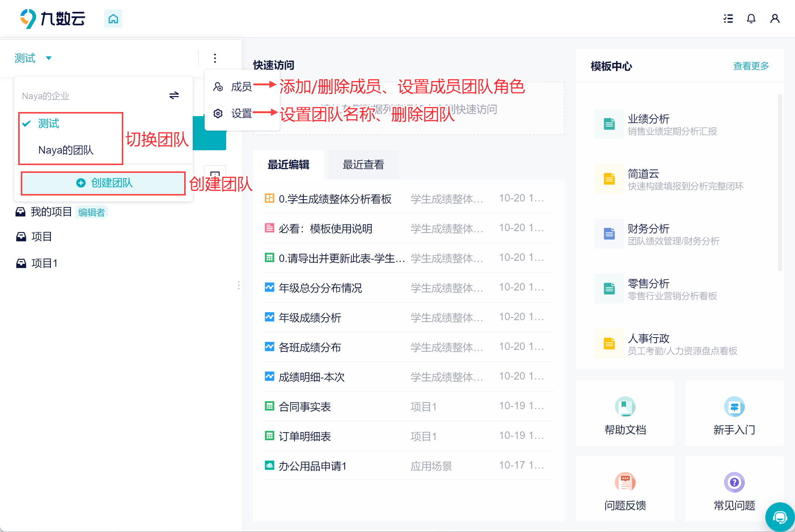Open the notifications bell
795x532 pixels.
click(x=751, y=19)
